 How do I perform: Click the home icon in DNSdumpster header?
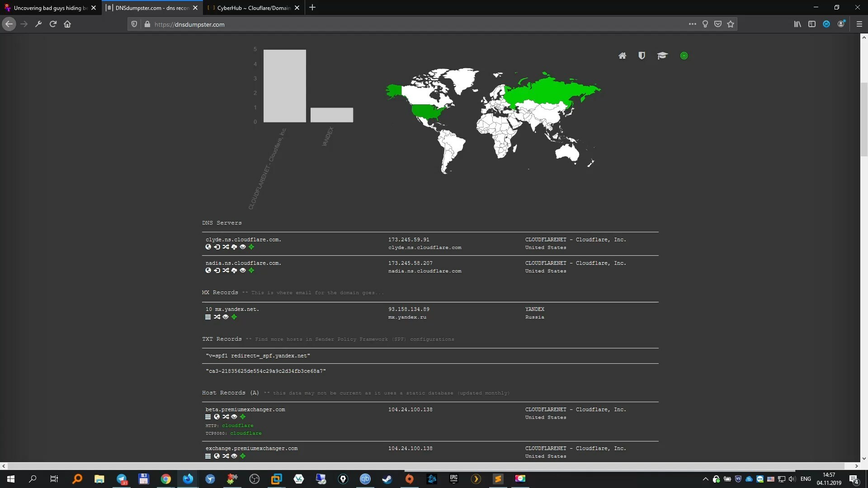coord(623,56)
